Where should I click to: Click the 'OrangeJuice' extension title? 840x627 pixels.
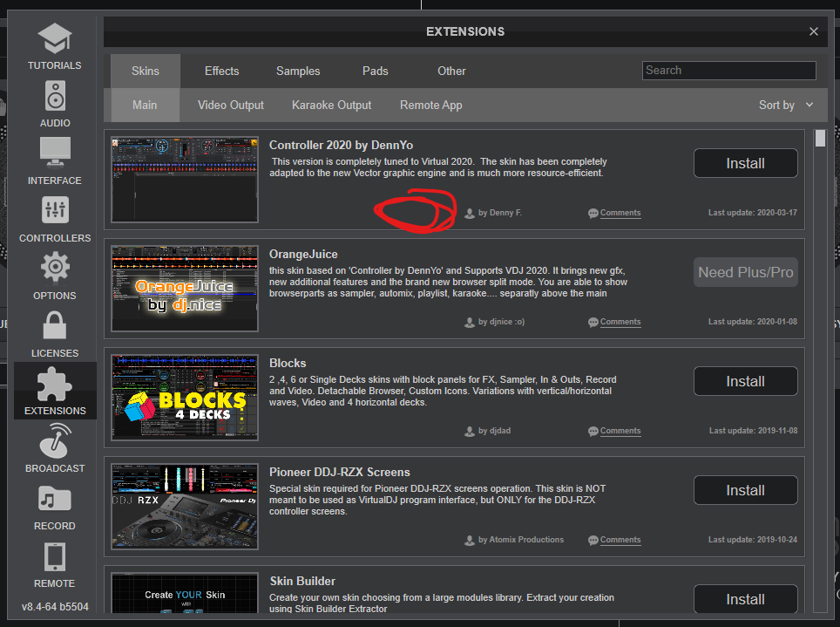303,255
